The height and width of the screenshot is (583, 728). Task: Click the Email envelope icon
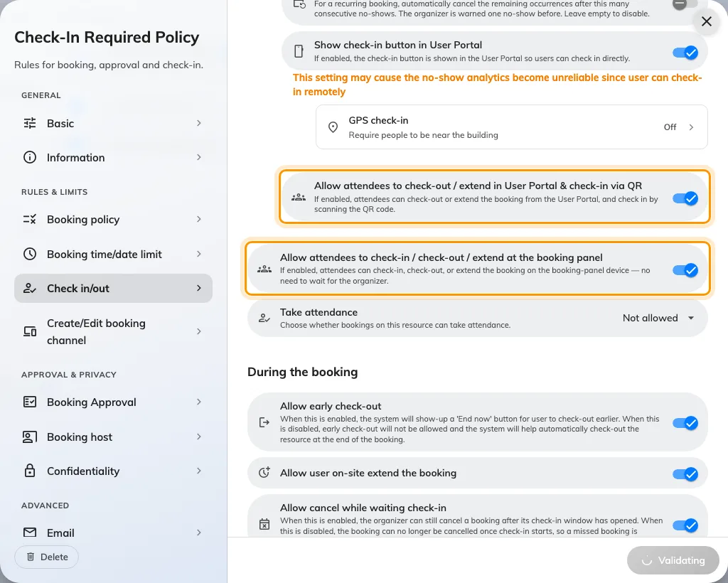tap(30, 533)
